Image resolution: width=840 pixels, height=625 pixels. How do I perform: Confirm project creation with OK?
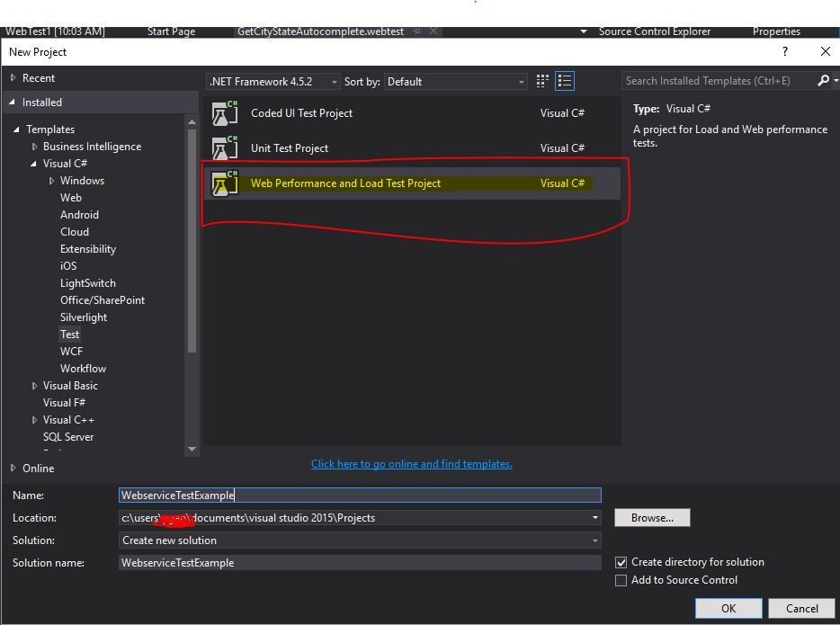[728, 608]
